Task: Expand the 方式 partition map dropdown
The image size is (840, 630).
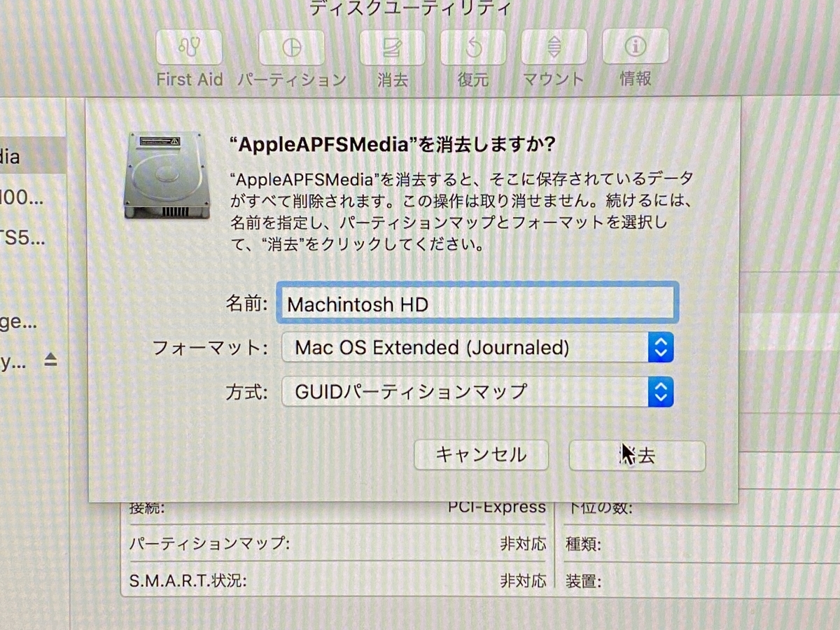Action: tap(661, 391)
